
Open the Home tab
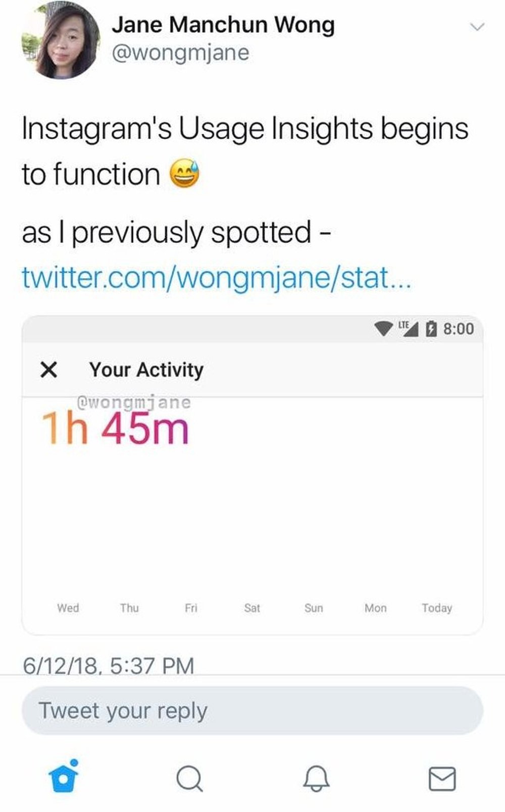tap(63, 777)
